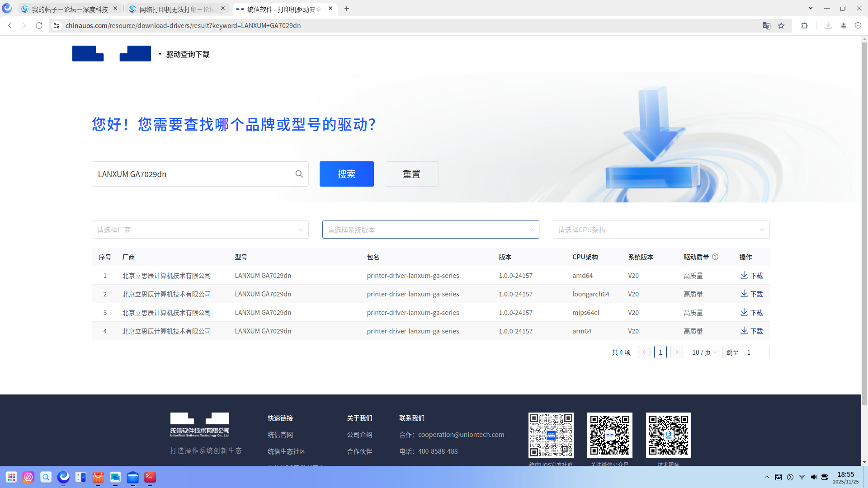This screenshot has height=488, width=868.
Task: Download the arm64 driver package
Action: pos(751,331)
